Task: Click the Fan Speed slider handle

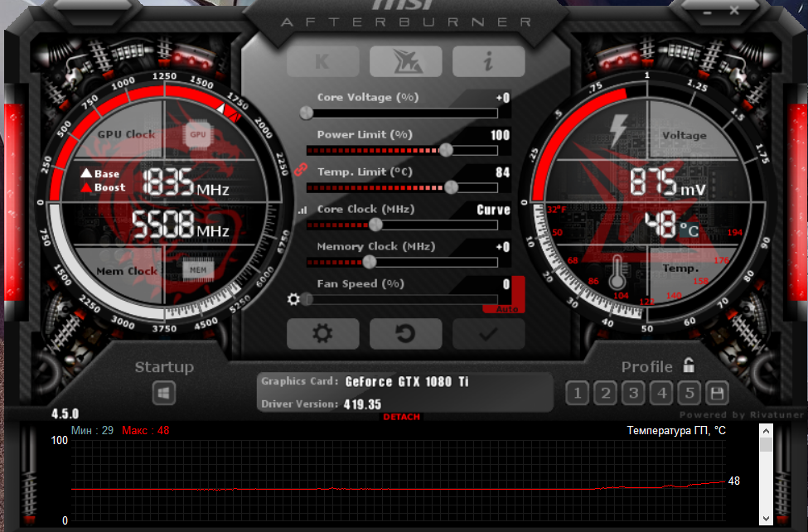Action: click(307, 299)
